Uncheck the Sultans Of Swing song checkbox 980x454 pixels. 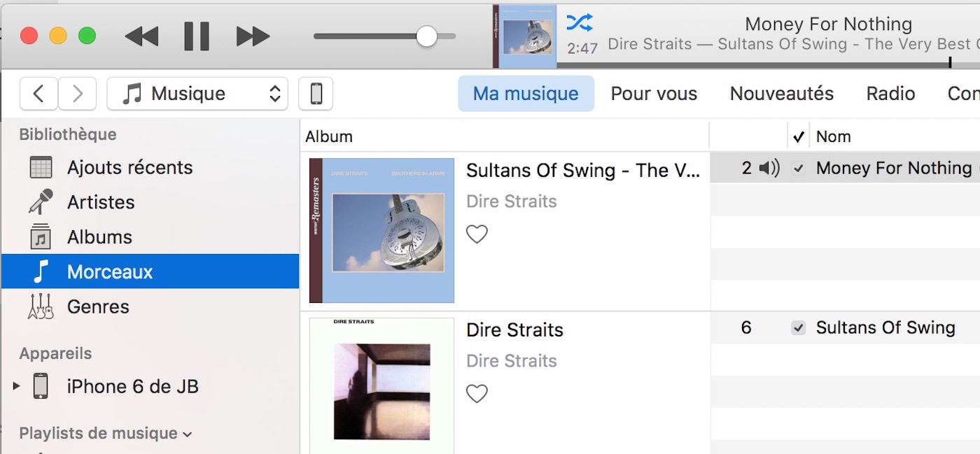click(798, 328)
